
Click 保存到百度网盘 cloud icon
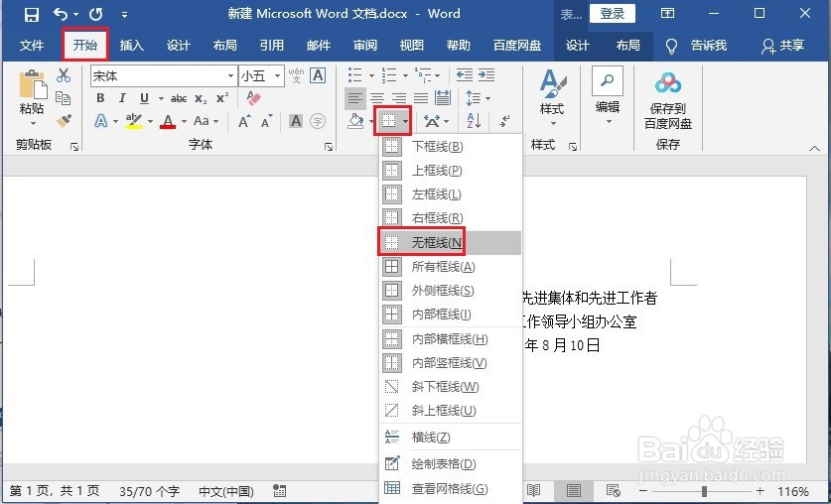point(668,83)
